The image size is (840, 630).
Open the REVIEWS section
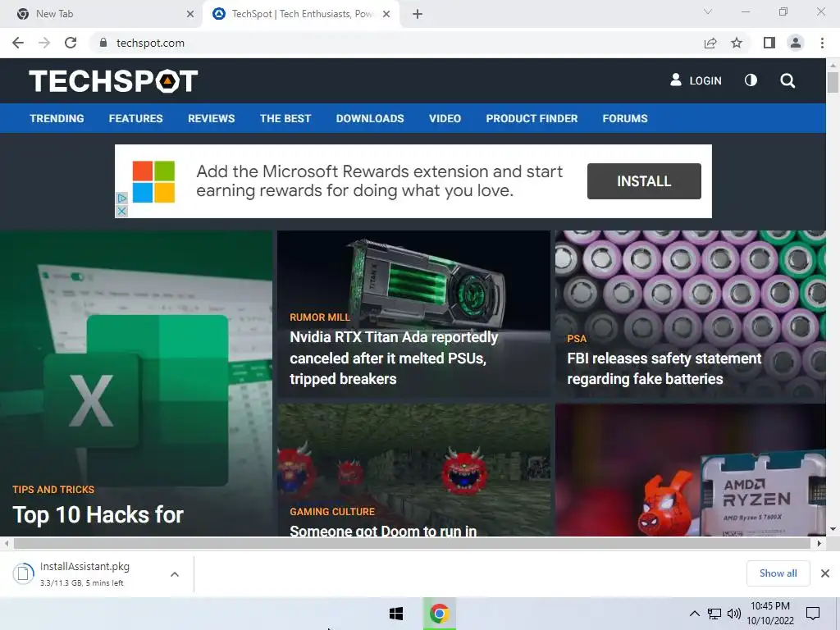click(x=211, y=118)
